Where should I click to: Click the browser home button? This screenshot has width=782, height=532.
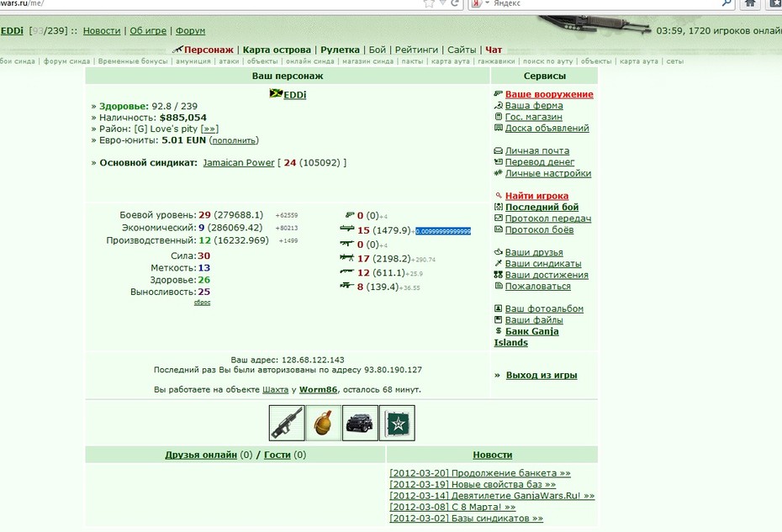(750, 3)
